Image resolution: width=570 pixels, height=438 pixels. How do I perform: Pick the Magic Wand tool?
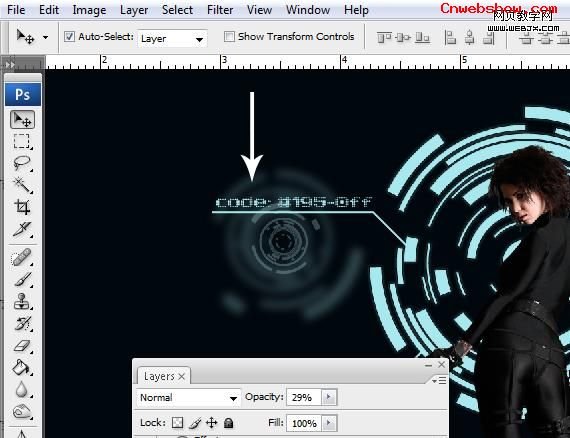[x=22, y=185]
